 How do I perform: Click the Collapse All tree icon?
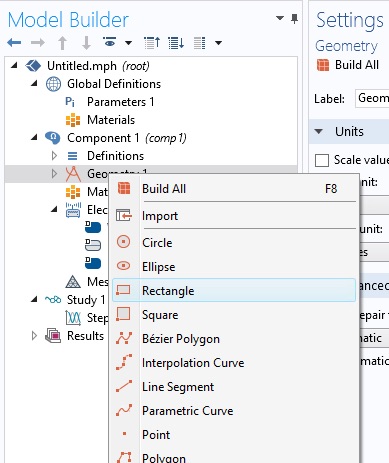coord(152,43)
